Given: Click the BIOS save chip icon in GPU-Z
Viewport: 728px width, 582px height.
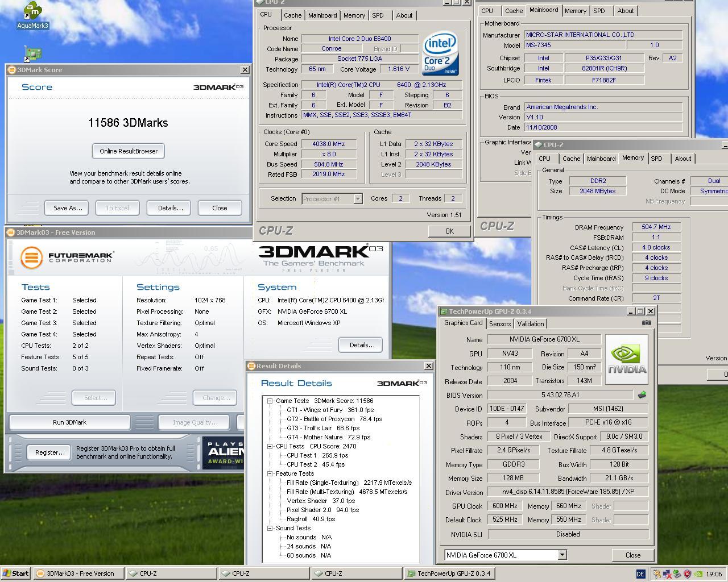Looking at the screenshot, I should coord(642,395).
